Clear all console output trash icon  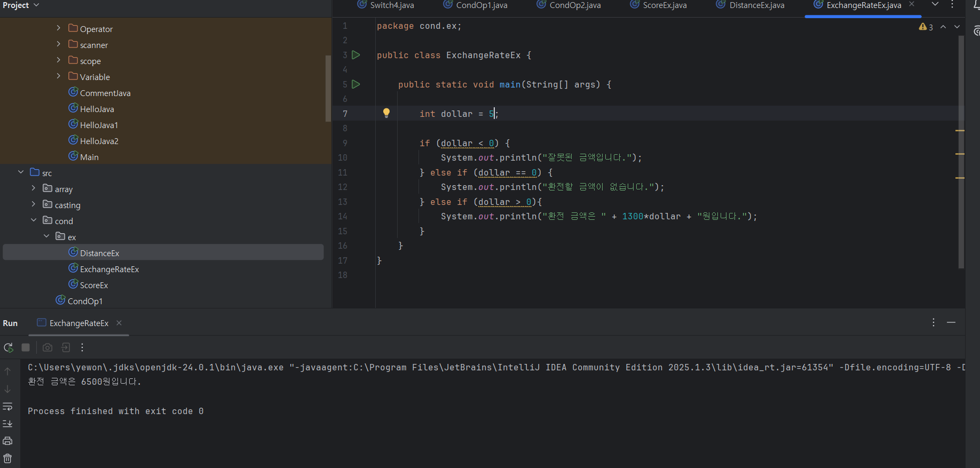click(x=7, y=458)
